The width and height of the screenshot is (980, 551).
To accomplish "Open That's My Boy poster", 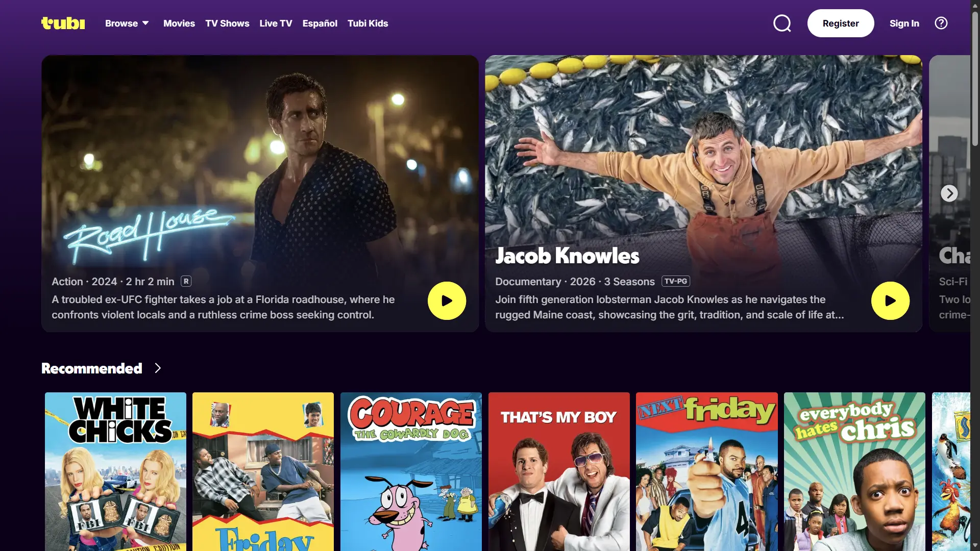I will (x=559, y=471).
